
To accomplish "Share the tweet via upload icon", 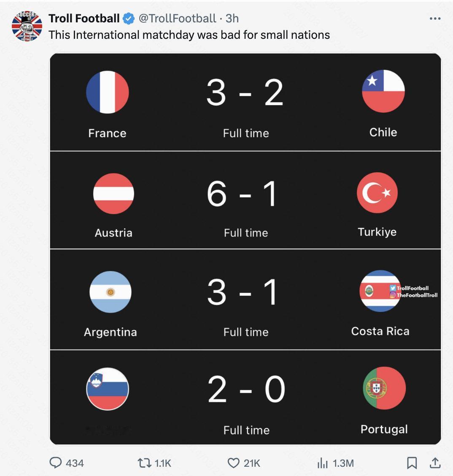I will 434,463.
